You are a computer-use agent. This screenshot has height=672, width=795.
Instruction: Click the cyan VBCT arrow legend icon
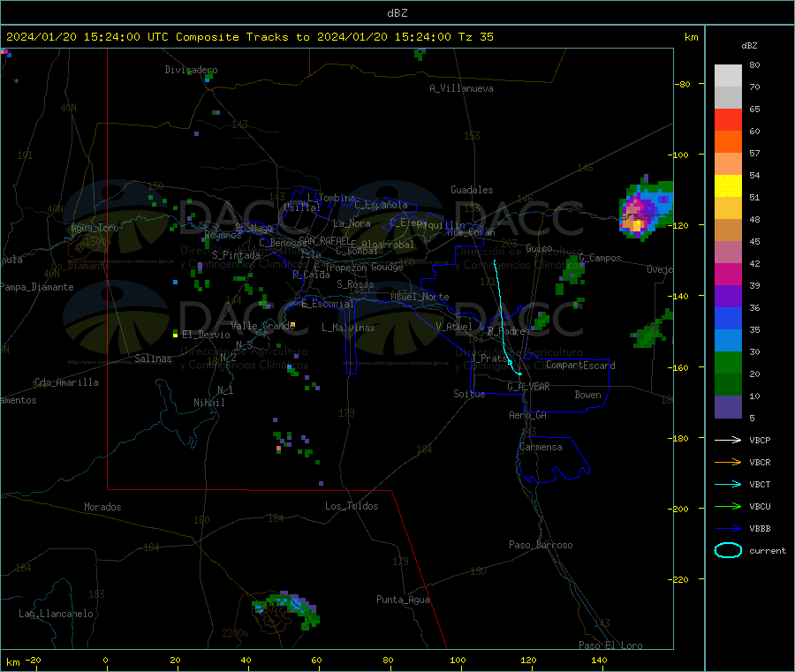(728, 484)
